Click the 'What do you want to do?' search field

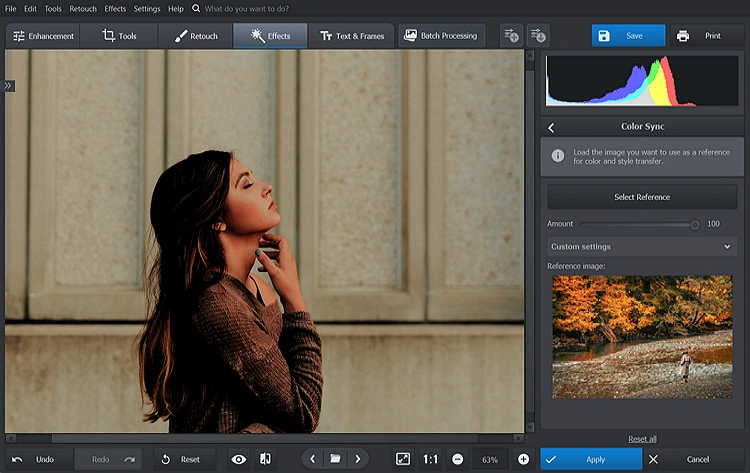[246, 9]
